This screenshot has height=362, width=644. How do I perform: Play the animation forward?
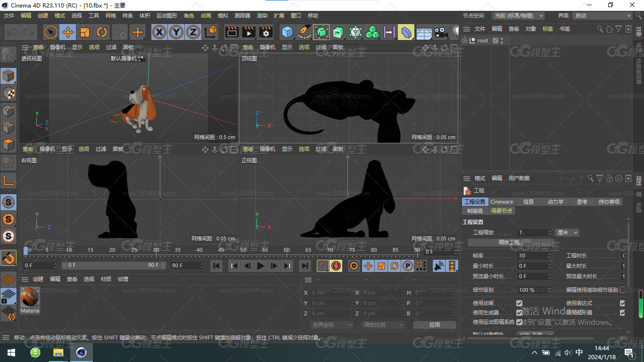pos(260,266)
